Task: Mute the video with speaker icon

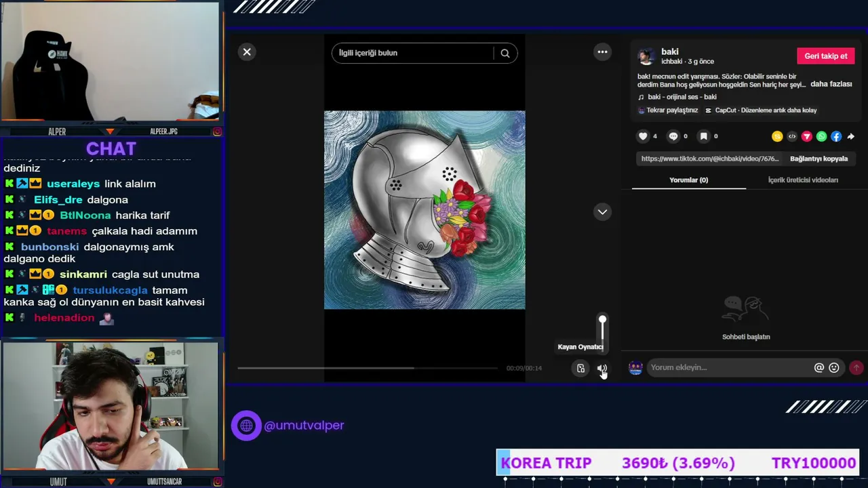Action: tap(601, 368)
